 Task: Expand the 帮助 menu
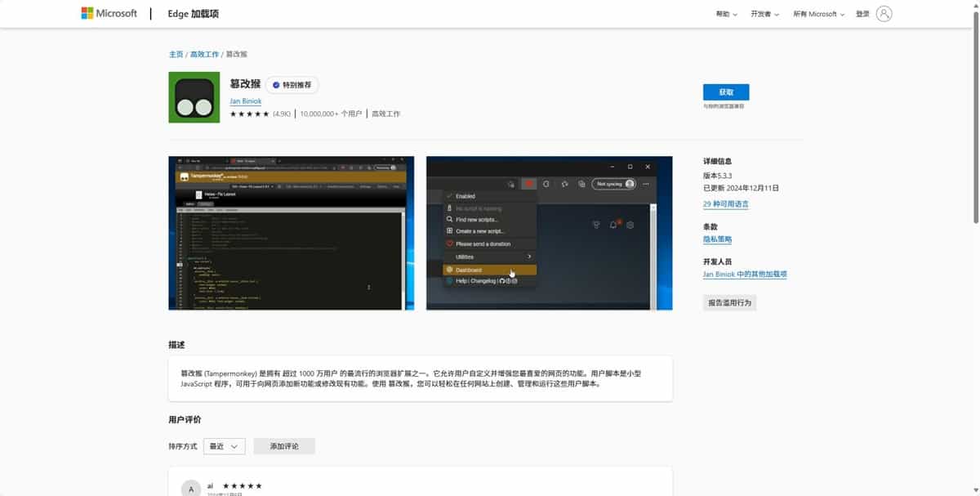726,14
